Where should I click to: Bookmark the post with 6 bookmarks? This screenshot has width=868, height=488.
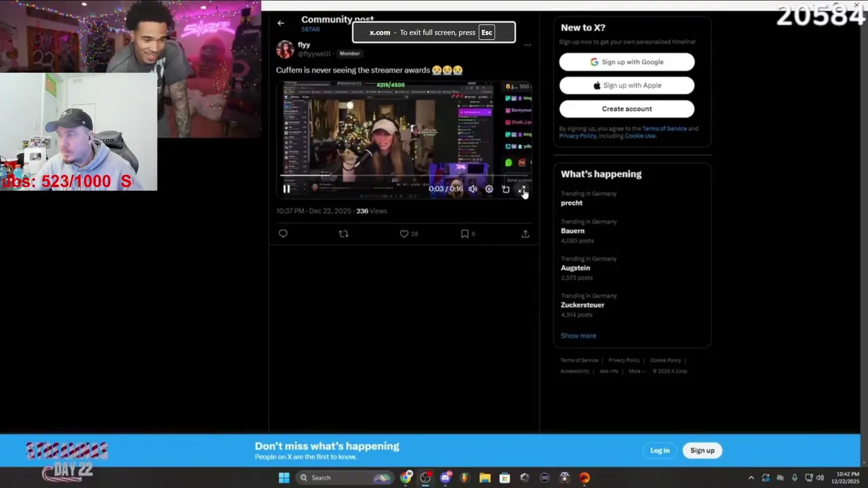(468, 234)
